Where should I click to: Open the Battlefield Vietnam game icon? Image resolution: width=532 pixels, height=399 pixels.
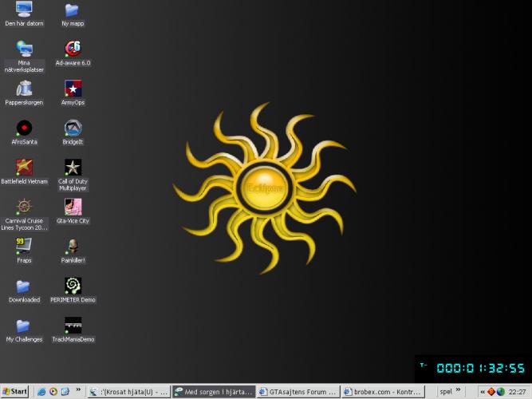point(24,167)
